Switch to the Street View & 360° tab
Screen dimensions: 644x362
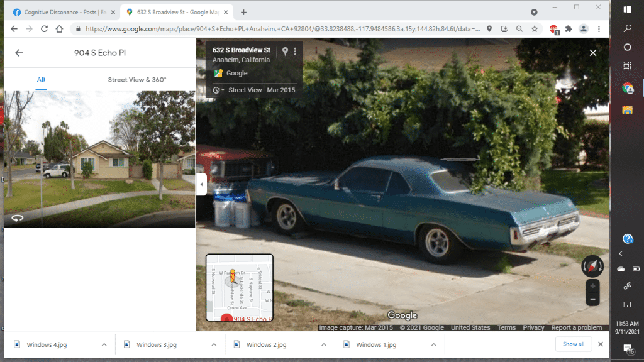tap(136, 80)
